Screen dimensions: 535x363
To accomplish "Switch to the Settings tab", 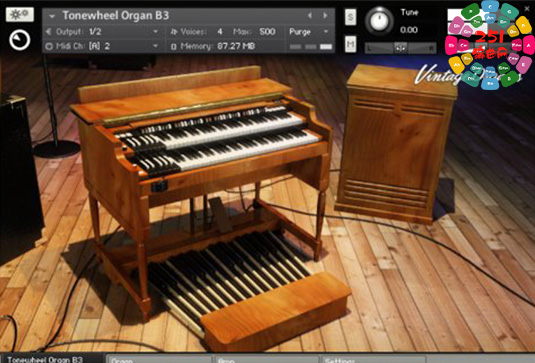I will [373, 359].
